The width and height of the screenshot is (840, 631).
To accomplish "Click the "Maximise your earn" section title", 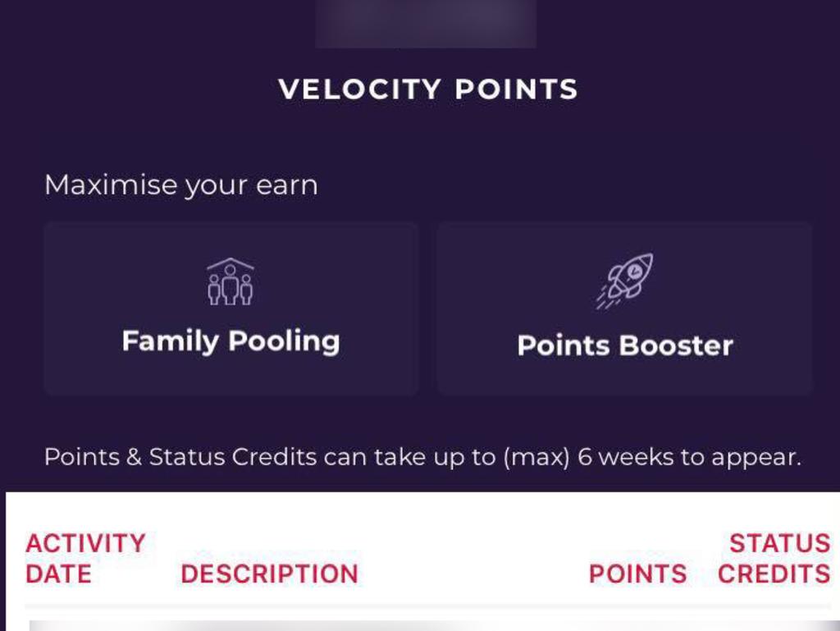I will [181, 185].
